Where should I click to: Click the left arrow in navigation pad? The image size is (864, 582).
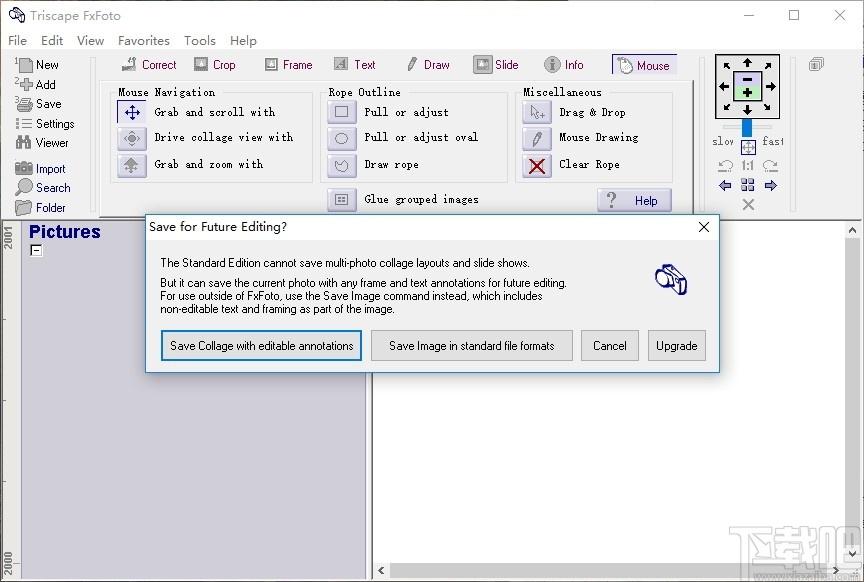[x=724, y=86]
